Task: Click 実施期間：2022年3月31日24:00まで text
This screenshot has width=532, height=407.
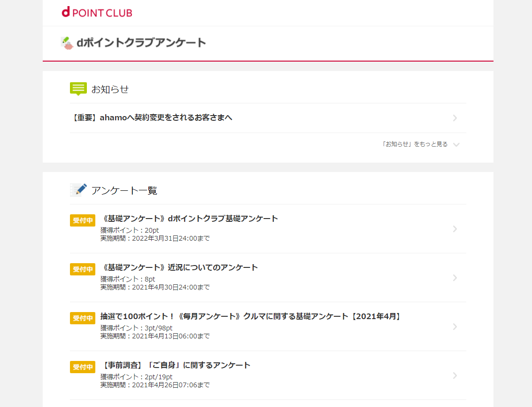Action: 155,238
